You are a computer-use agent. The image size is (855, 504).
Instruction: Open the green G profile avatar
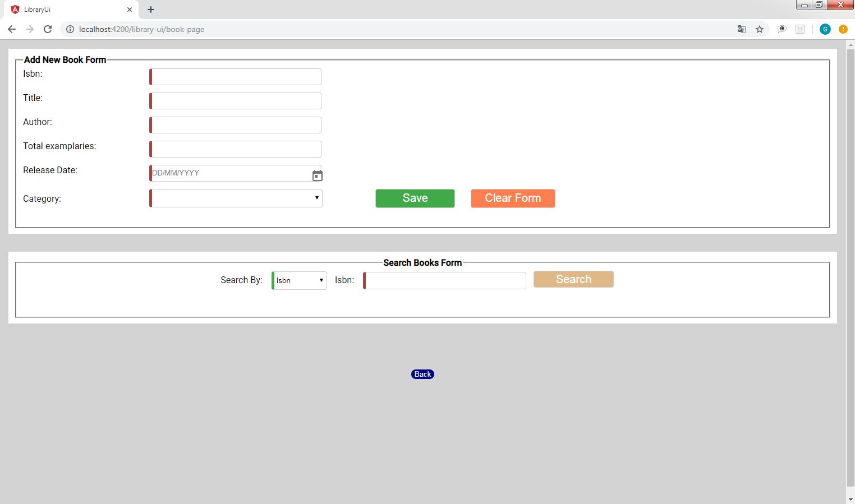pos(825,29)
